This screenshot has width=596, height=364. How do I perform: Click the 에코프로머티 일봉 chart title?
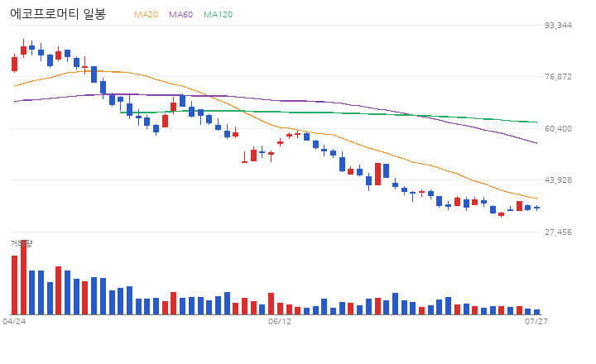pyautogui.click(x=58, y=14)
